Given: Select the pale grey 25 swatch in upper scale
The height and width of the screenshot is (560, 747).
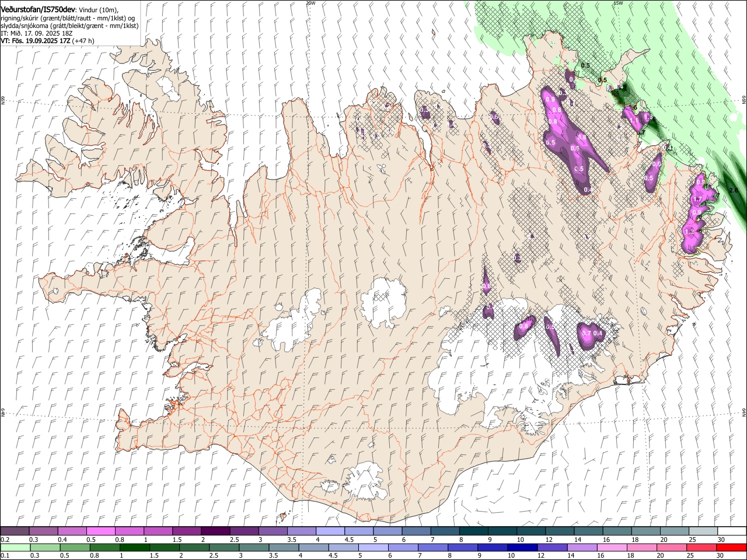Looking at the screenshot, I should pos(703,531).
